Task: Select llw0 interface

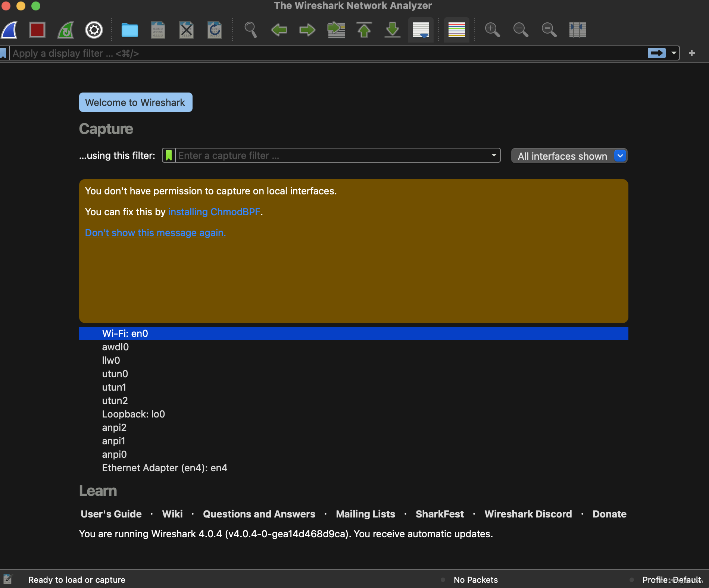Action: (x=354, y=360)
